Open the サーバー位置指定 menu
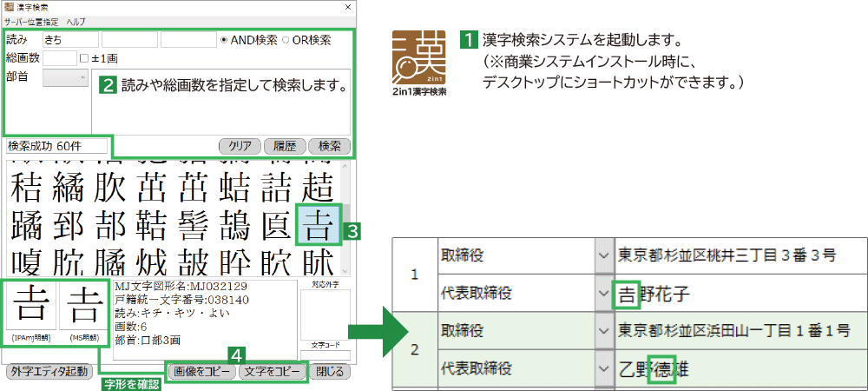The image size is (868, 391). [x=32, y=21]
